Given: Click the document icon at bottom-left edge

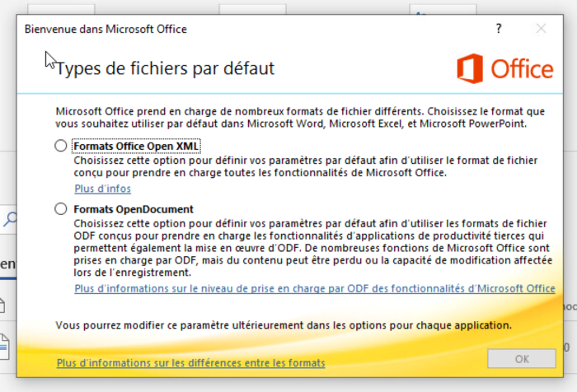Looking at the screenshot, I should 4,347.
